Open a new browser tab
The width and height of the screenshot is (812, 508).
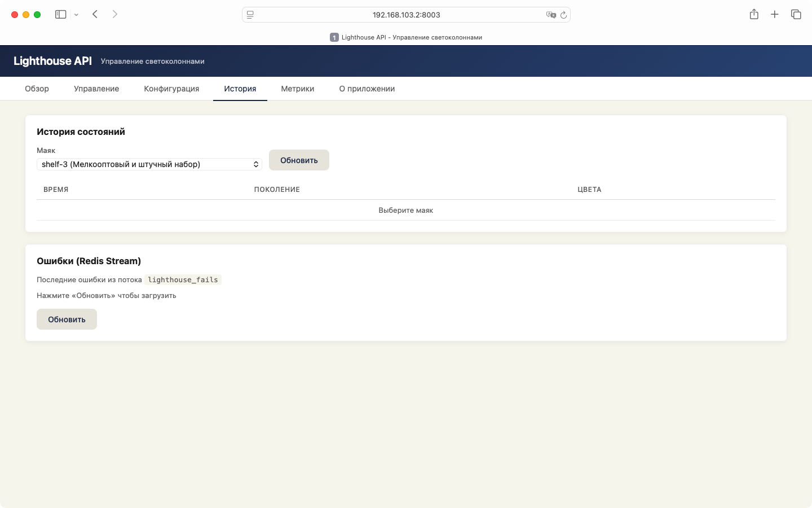775,15
